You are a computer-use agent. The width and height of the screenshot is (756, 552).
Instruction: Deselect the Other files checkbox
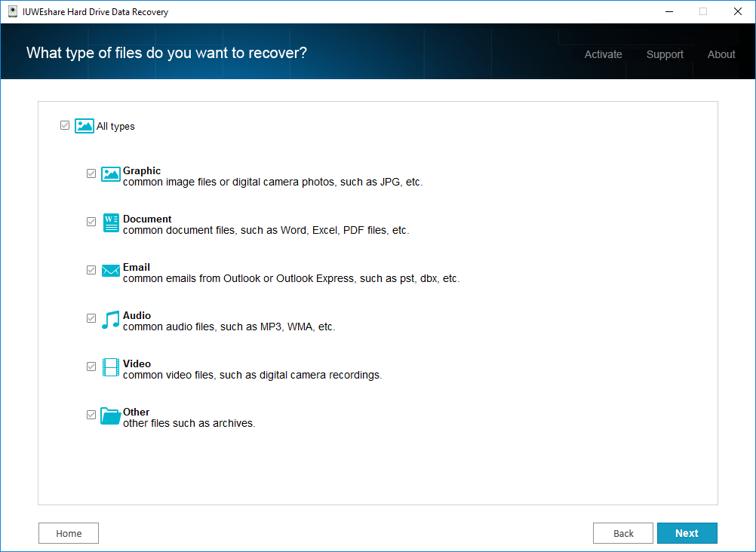click(x=91, y=415)
